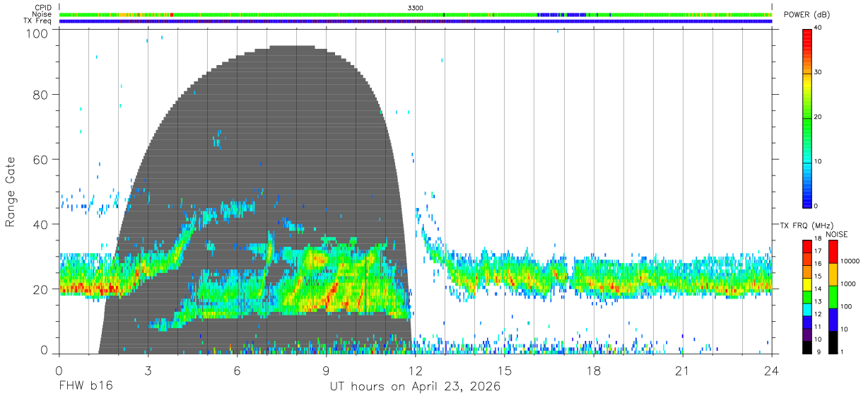Click the Noise row label
This screenshot has height=401, width=868.
coord(42,14)
